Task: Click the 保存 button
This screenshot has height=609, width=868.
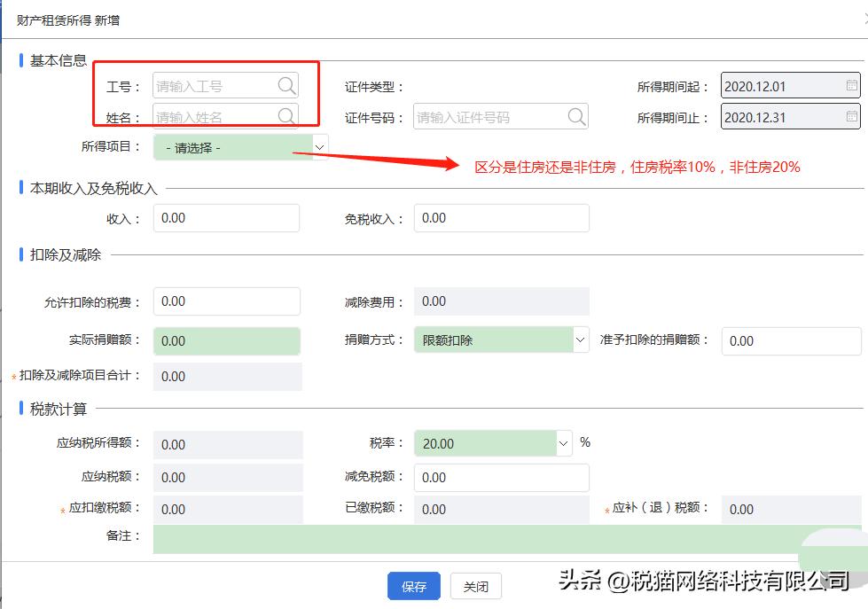Action: pos(413,586)
